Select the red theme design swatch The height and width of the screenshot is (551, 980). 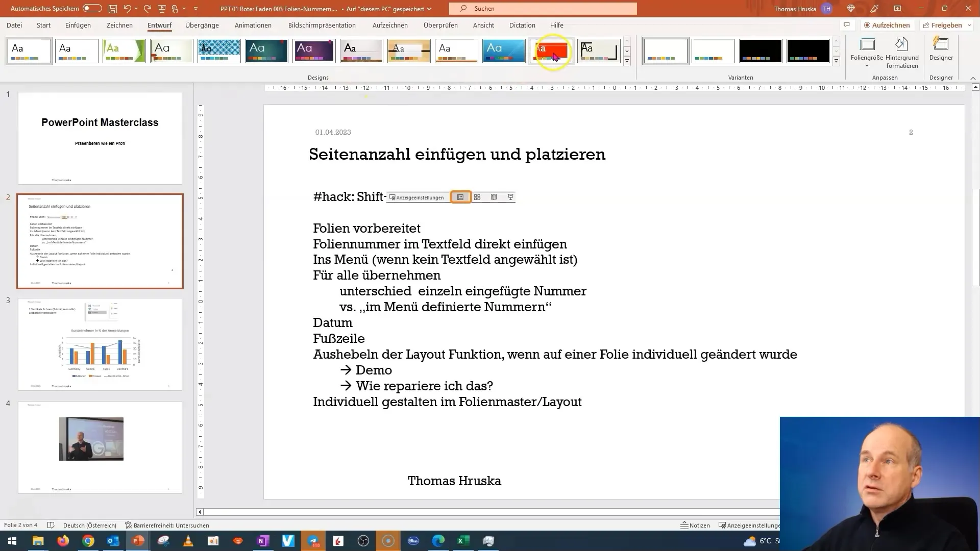pyautogui.click(x=551, y=51)
